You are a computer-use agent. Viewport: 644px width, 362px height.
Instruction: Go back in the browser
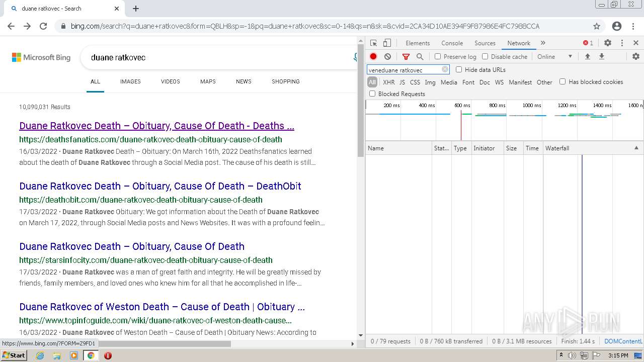[11, 26]
